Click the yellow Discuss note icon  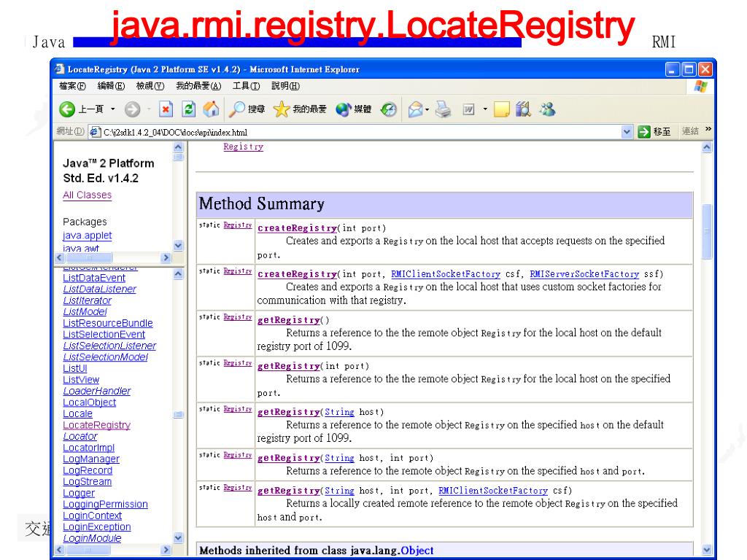502,109
